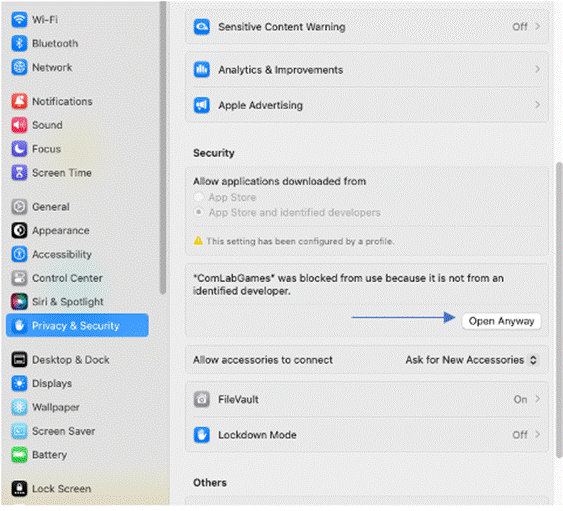The width and height of the screenshot is (563, 511).
Task: Open the Battery icon
Action: point(19,455)
